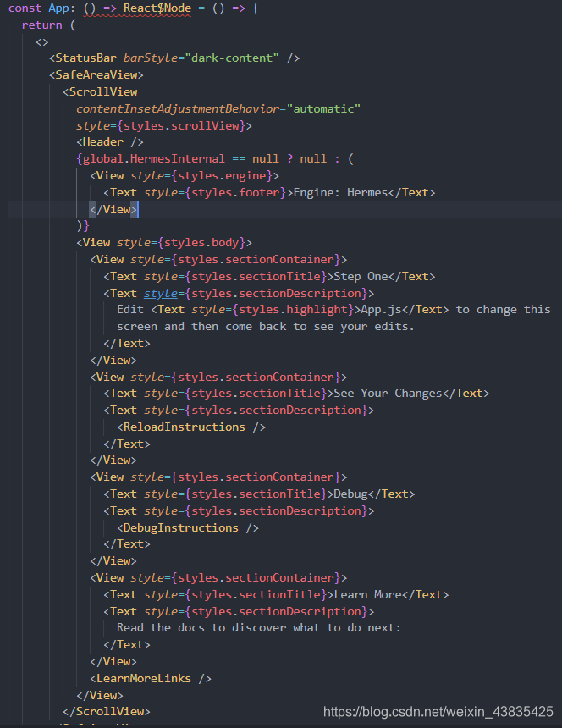This screenshot has width=562, height=728.
Task: Click the blue underlined 'style' attribute link
Action: pyautogui.click(x=161, y=294)
